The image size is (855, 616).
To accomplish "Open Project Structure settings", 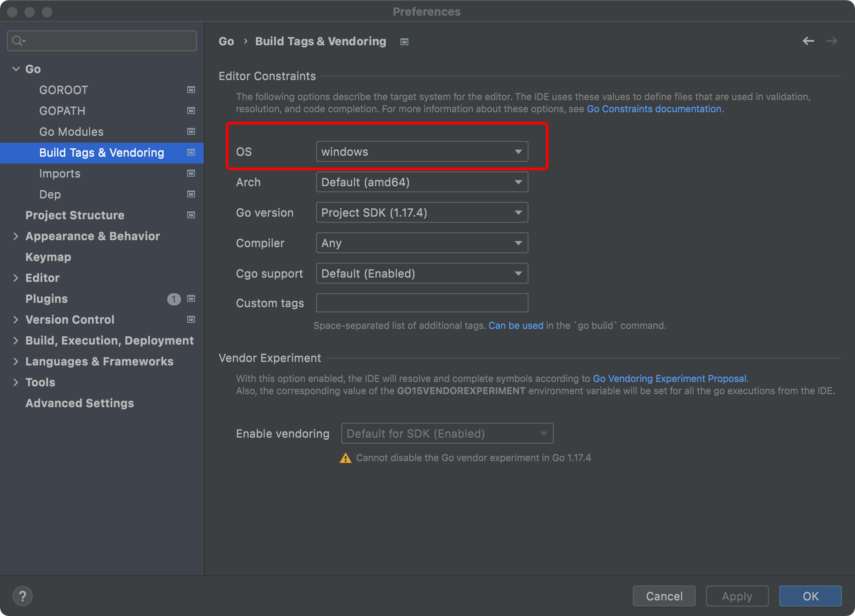I will pos(102,215).
